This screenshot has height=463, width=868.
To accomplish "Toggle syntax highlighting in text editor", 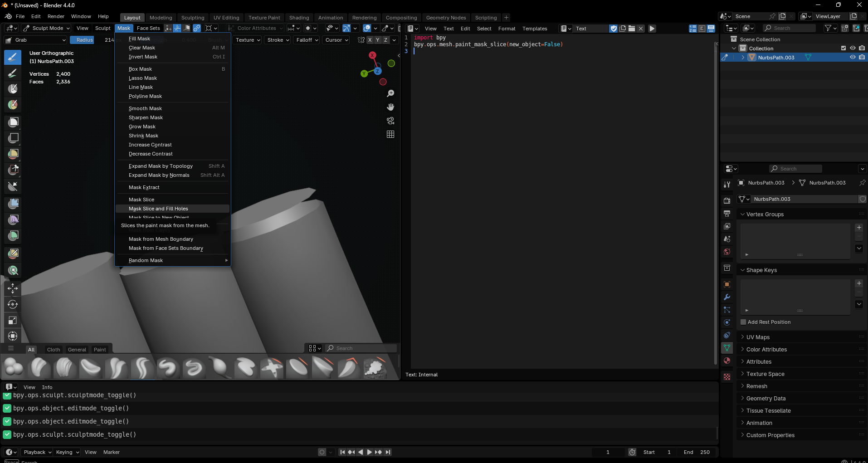I will click(x=711, y=29).
